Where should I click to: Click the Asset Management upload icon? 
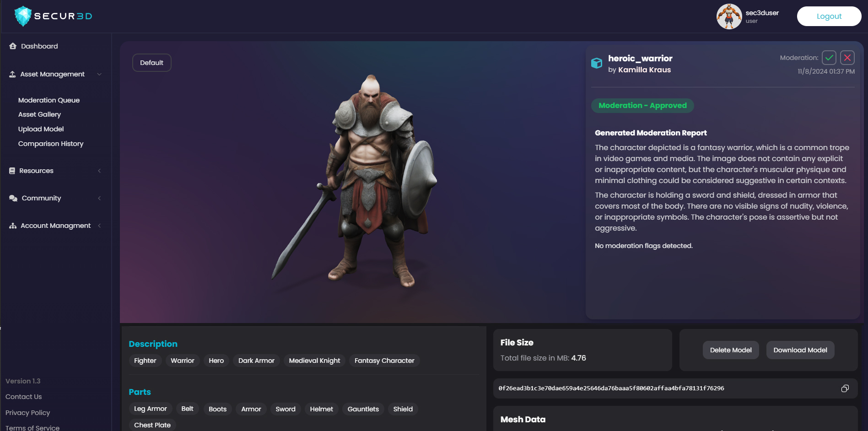tap(12, 74)
